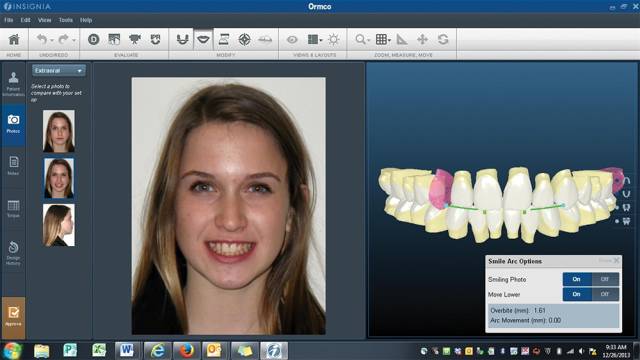
Task: Open the Photos panel in sidebar
Action: point(13,124)
